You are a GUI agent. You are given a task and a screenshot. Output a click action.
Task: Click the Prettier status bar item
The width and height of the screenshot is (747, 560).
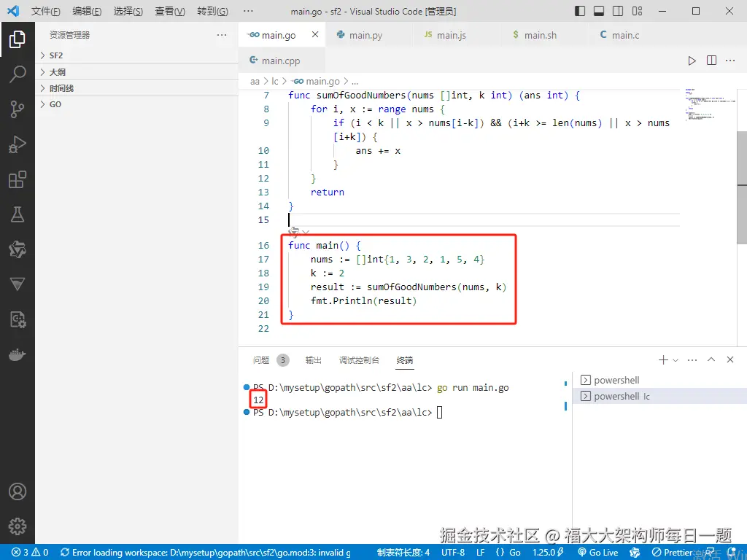coord(672,553)
